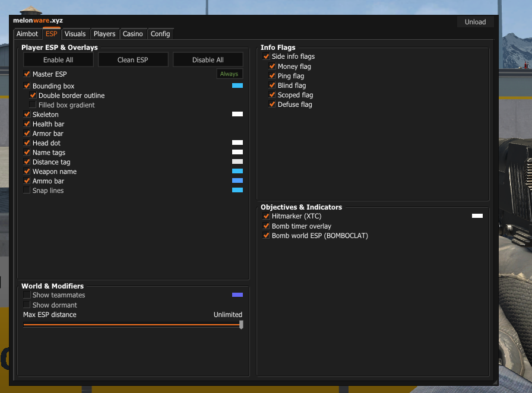Change the Distance tag color swatch
The width and height of the screenshot is (532, 393).
click(x=237, y=161)
